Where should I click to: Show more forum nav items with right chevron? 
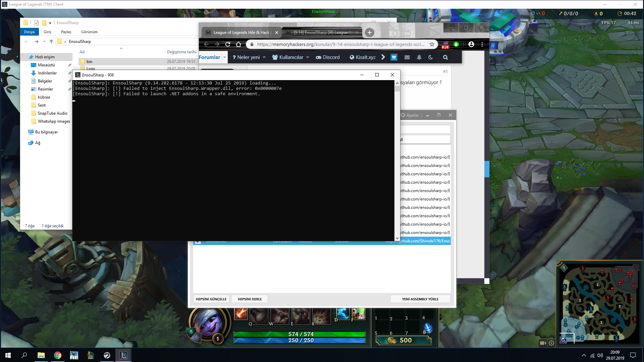coord(383,57)
